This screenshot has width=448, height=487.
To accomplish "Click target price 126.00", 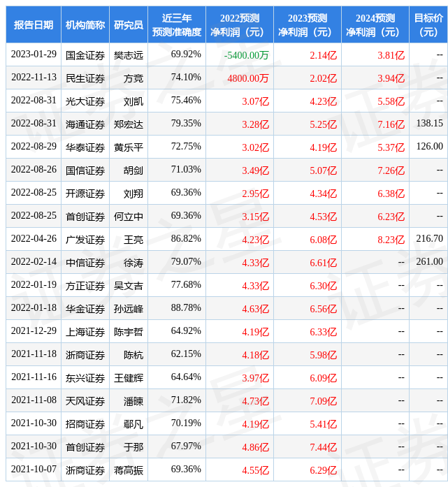I will tap(429, 146).
